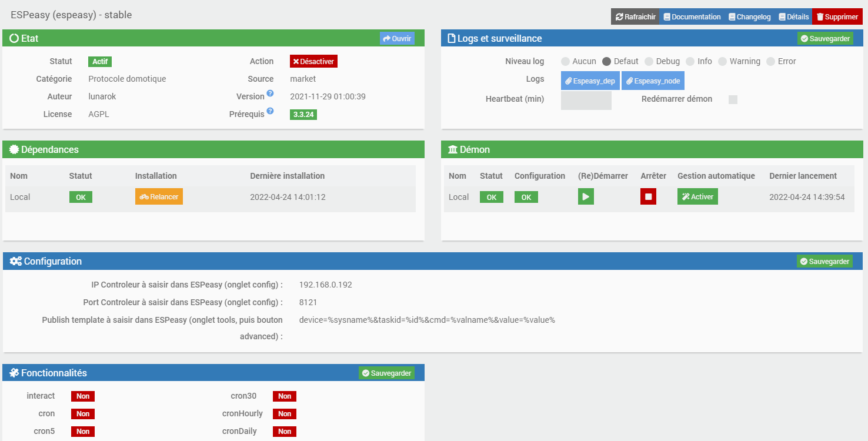
Task: Open the Documentation link
Action: pos(692,17)
